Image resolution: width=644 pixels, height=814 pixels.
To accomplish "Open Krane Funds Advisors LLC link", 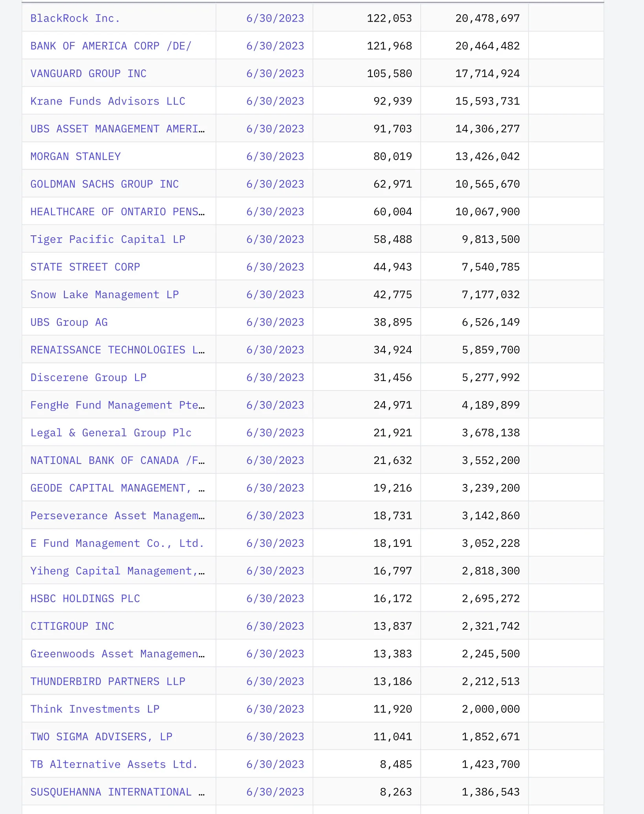I will [x=108, y=101].
